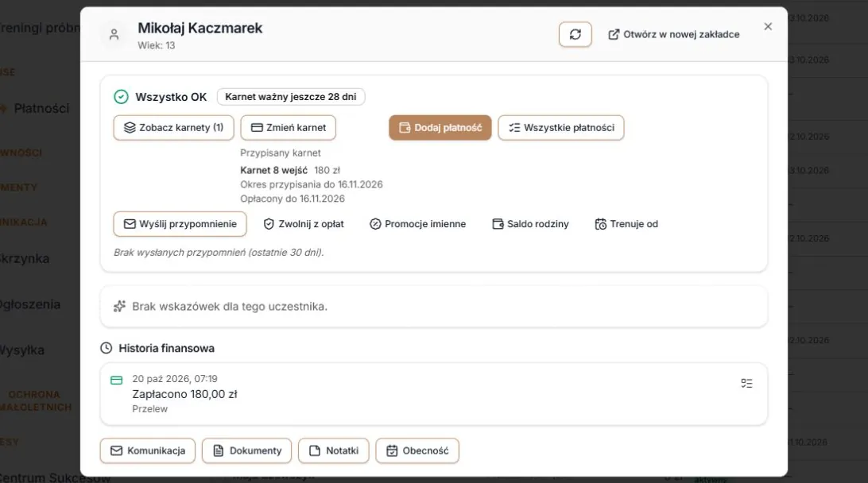Click the Zapłacono 180,00 zł entry
868x483 pixels.
[x=184, y=394]
